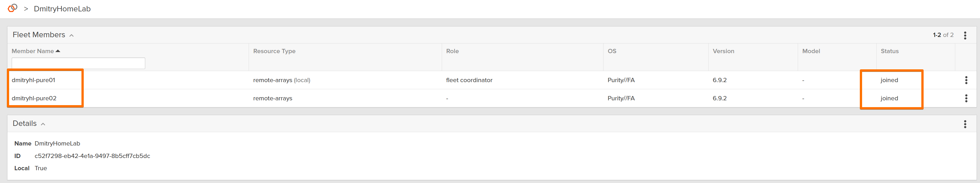980x183 pixels.
Task: Sort by Model column header
Action: [x=811, y=51]
